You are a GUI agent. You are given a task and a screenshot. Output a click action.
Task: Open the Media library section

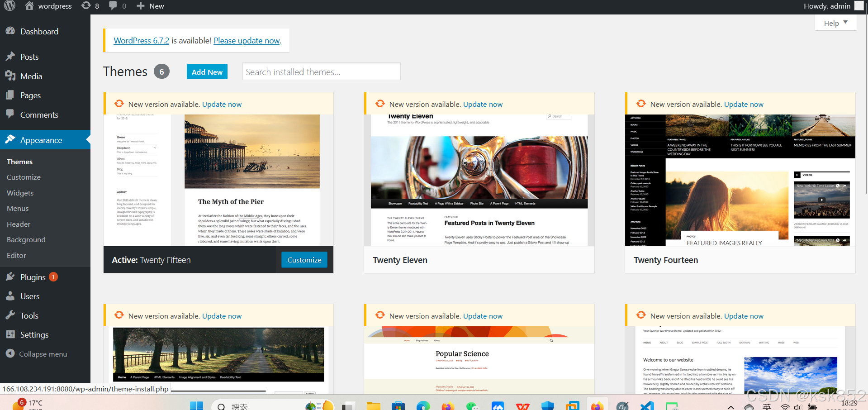pyautogui.click(x=45, y=76)
